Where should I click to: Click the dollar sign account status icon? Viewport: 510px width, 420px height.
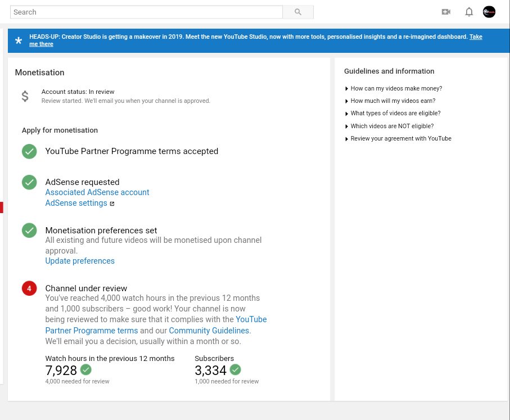tap(25, 96)
